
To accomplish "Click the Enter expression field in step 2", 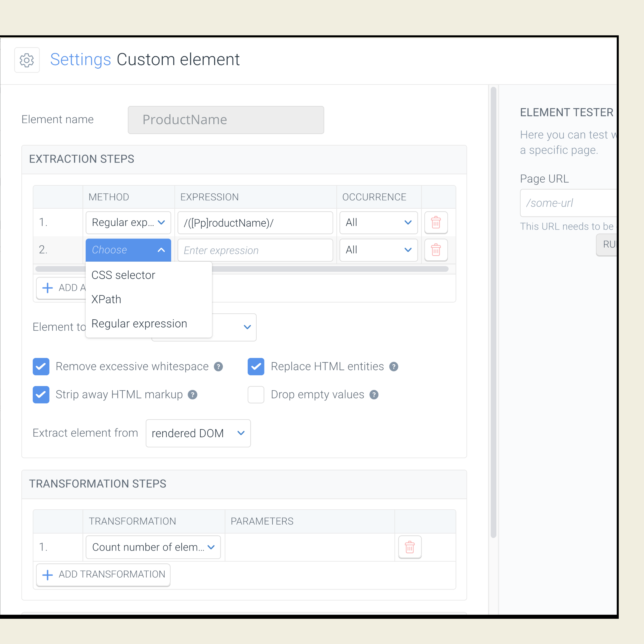I will coord(255,250).
